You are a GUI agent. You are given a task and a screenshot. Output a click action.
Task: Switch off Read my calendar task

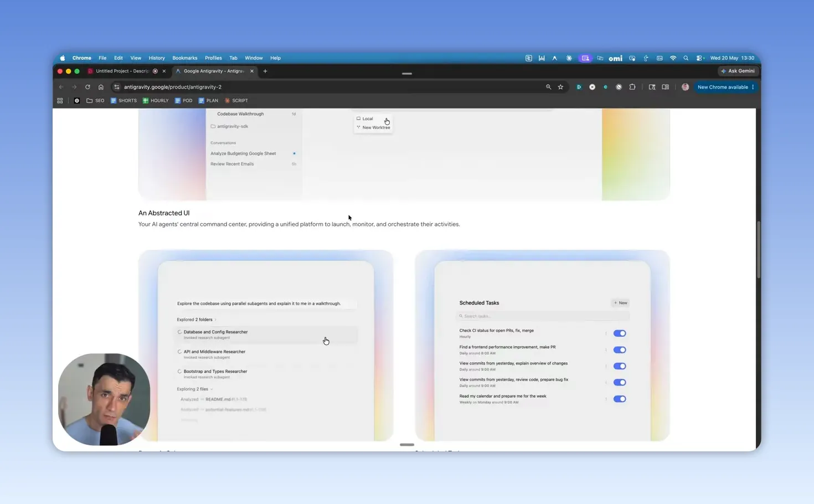[620, 399]
